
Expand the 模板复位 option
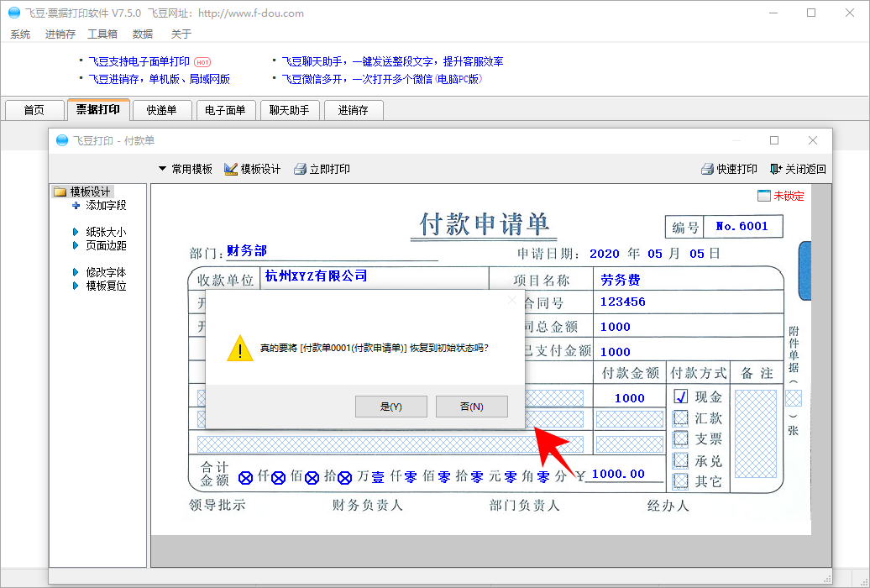(x=76, y=286)
